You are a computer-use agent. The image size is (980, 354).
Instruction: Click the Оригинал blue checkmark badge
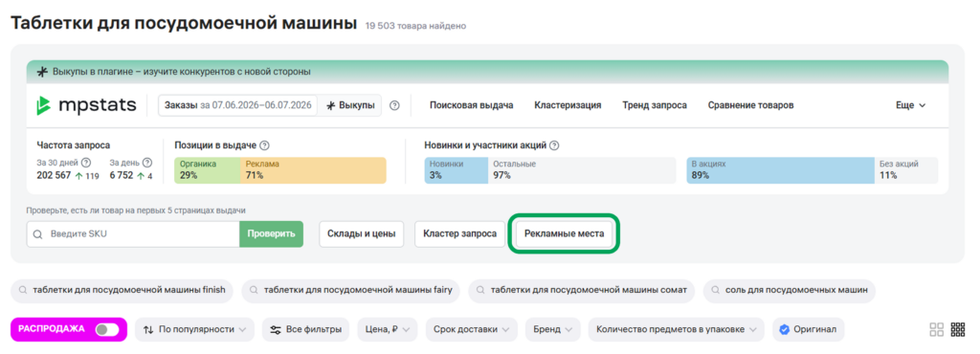coord(785,330)
